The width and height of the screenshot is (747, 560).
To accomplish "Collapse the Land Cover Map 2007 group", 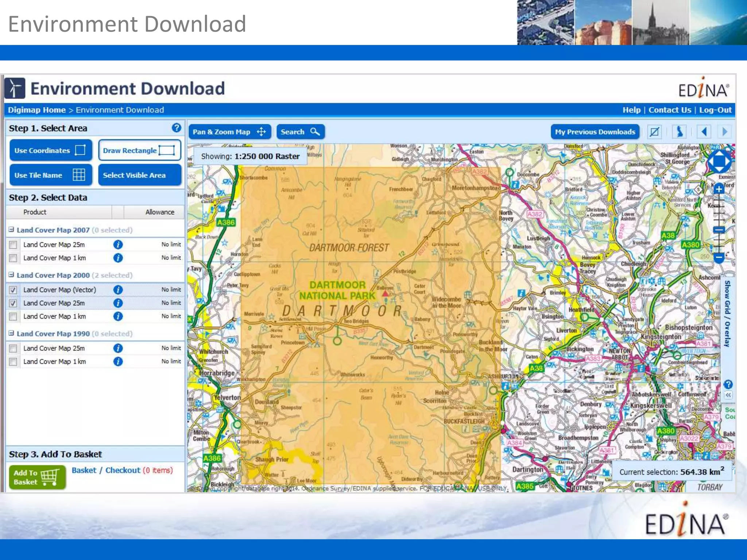I will point(11,230).
